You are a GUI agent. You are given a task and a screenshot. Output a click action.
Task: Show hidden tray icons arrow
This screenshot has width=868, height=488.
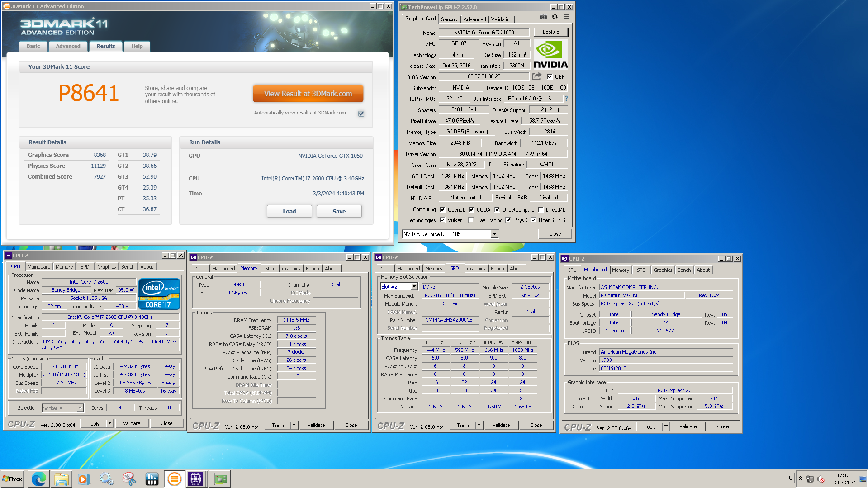coord(800,479)
